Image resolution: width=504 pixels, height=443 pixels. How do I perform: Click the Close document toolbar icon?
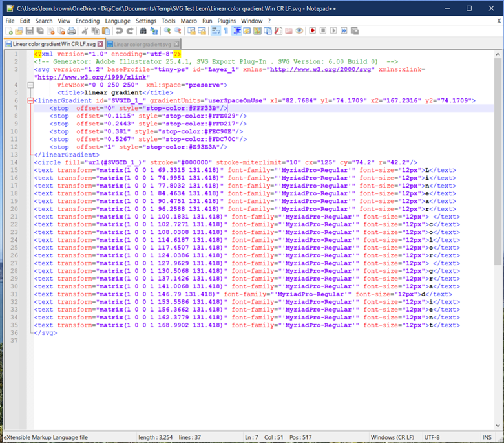(51, 31)
